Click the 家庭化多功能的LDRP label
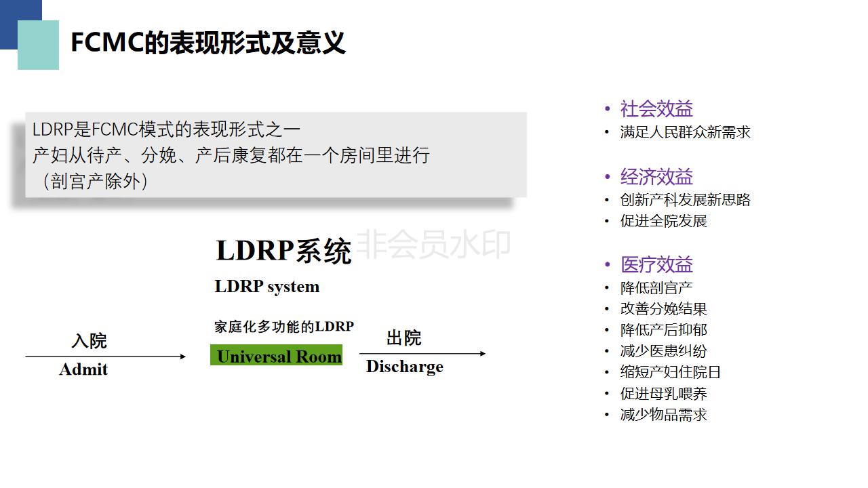 click(284, 327)
